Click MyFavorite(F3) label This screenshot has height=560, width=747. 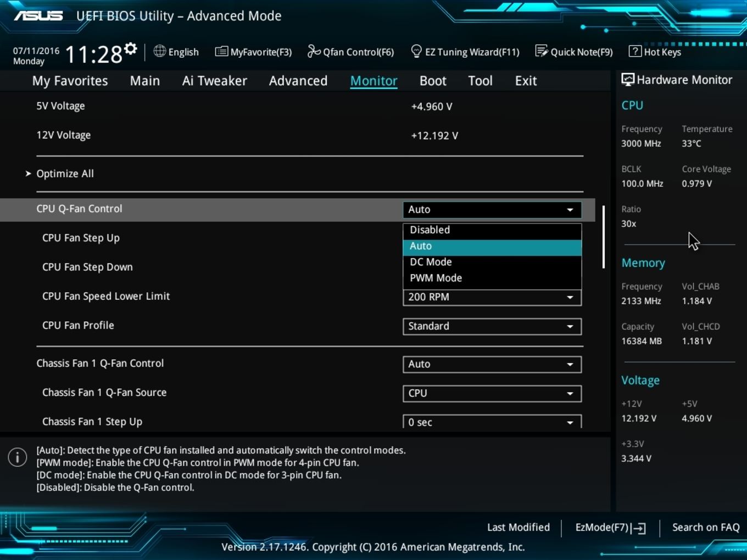[x=261, y=52]
